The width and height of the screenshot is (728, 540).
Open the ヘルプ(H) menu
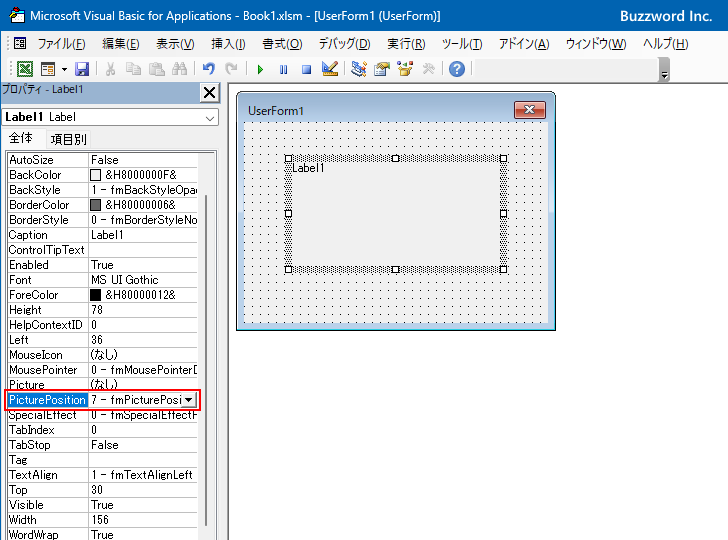point(665,44)
